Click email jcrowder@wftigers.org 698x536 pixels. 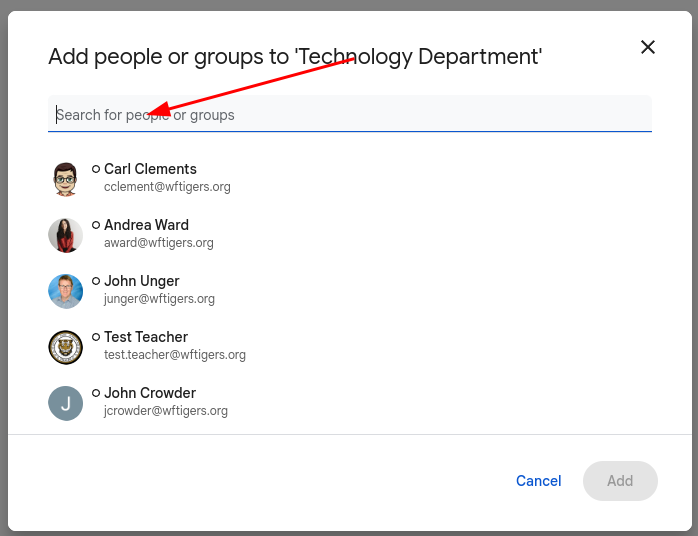tap(166, 411)
